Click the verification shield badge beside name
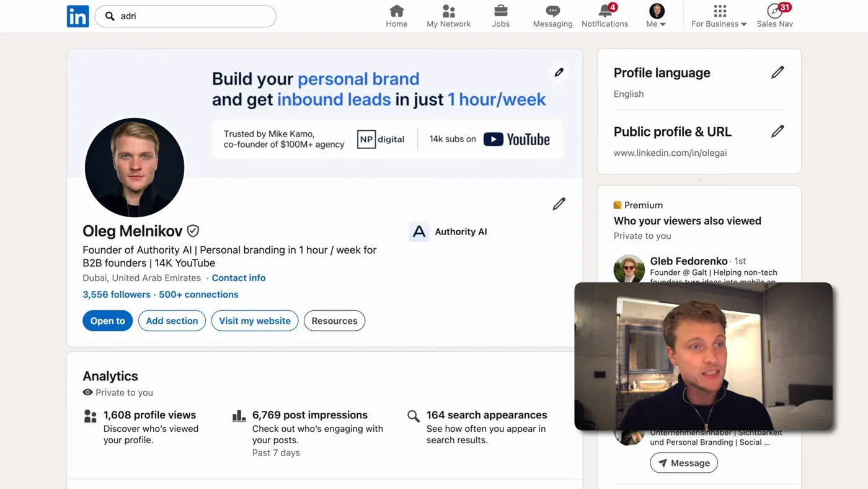 tap(193, 231)
